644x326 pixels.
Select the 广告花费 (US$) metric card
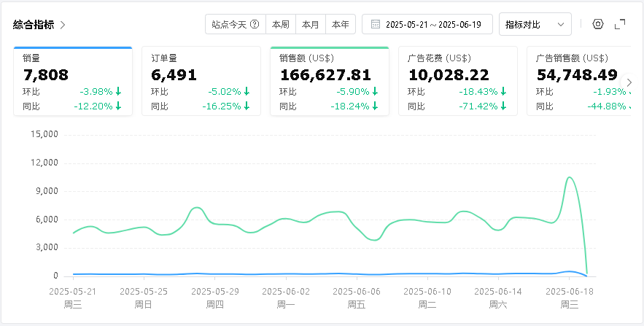pos(457,81)
